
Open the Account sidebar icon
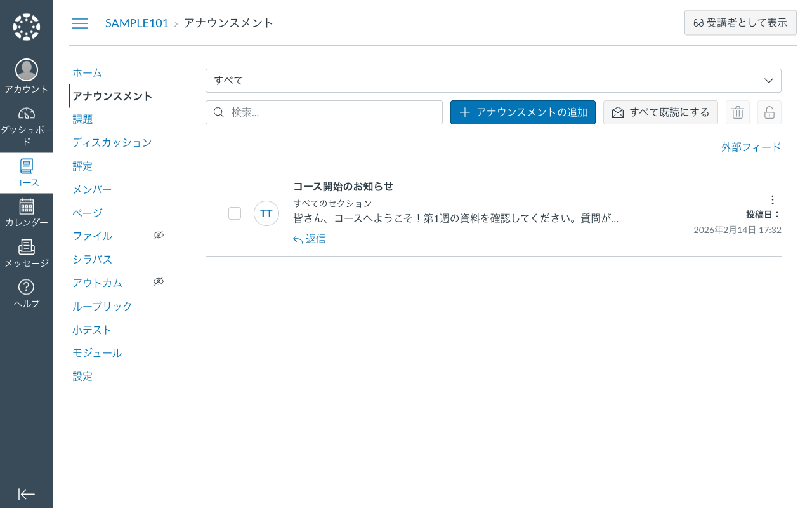(x=26, y=75)
